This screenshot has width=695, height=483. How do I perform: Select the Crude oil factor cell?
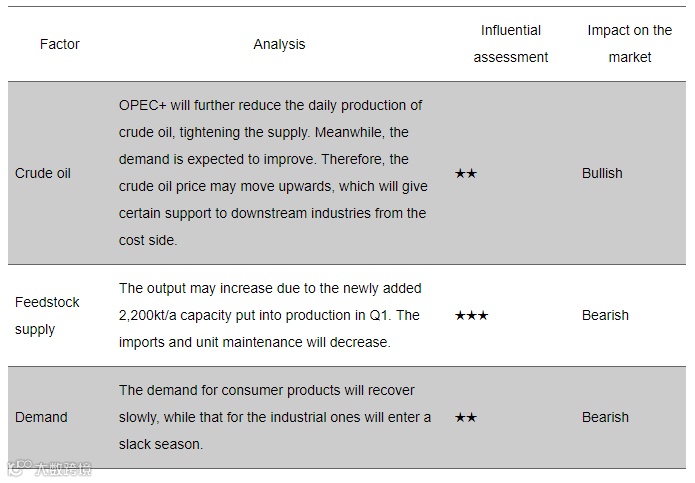pyautogui.click(x=43, y=173)
